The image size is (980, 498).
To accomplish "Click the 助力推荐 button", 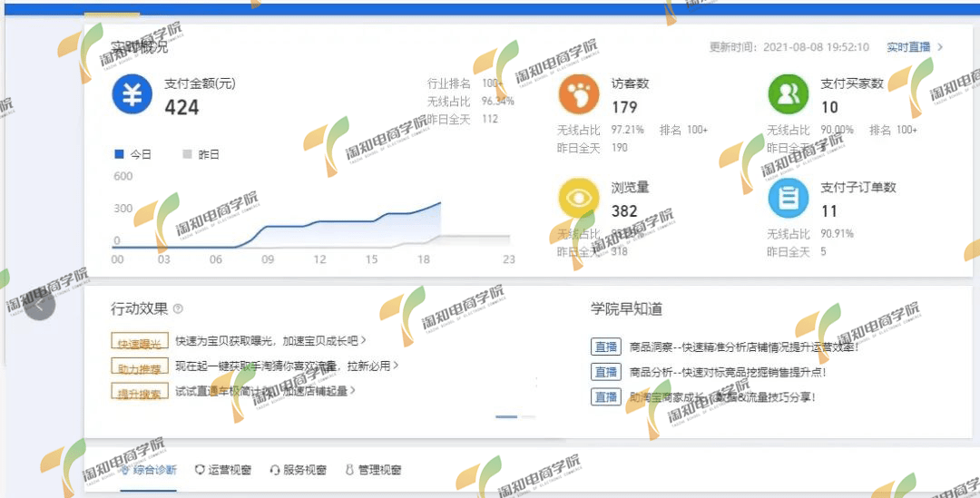I will (x=139, y=367).
